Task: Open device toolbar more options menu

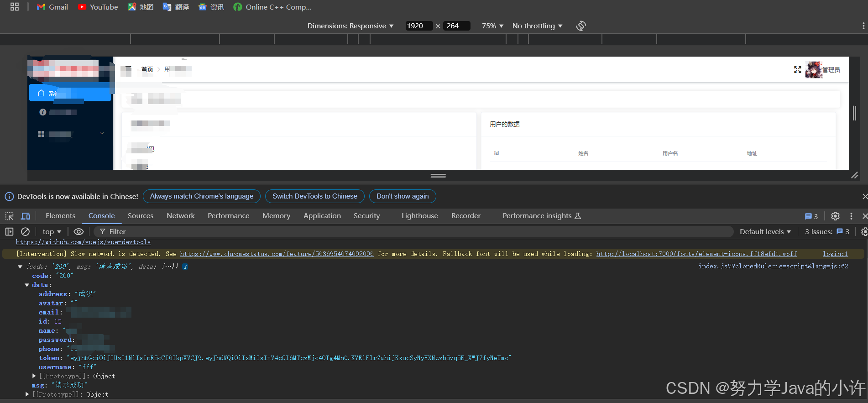Action: tap(863, 26)
